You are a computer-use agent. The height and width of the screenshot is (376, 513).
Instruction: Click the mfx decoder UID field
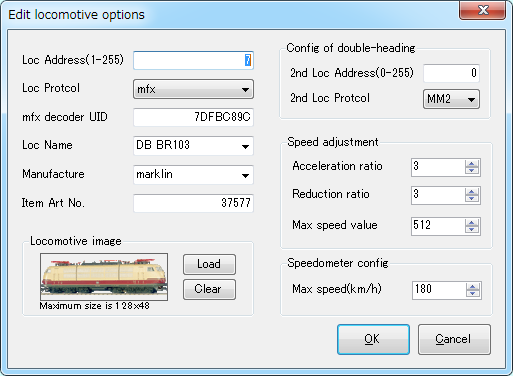pos(193,117)
